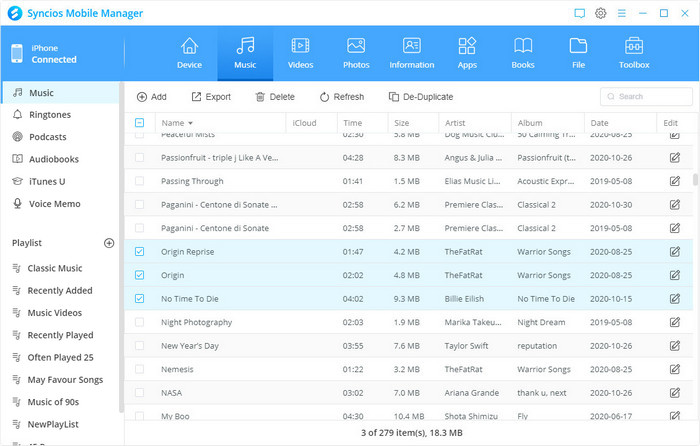
Task: Open settings gear in title bar
Action: (x=601, y=13)
